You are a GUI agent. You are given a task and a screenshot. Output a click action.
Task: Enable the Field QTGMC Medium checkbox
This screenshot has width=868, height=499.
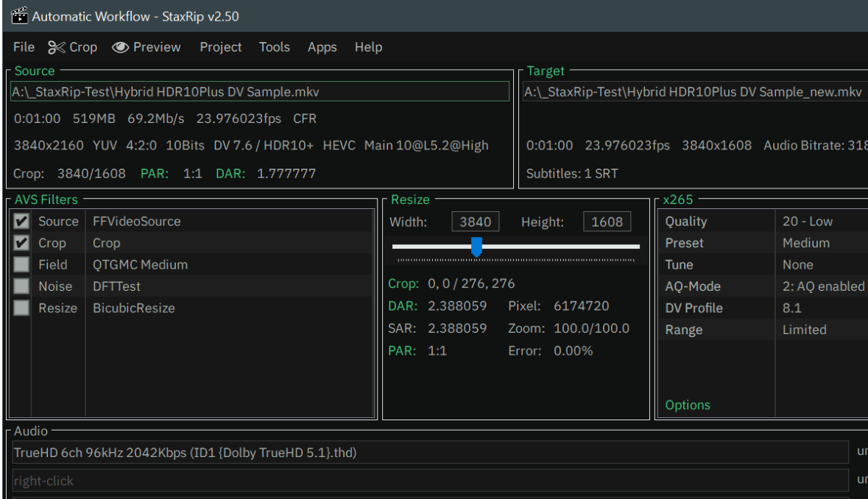(x=22, y=265)
